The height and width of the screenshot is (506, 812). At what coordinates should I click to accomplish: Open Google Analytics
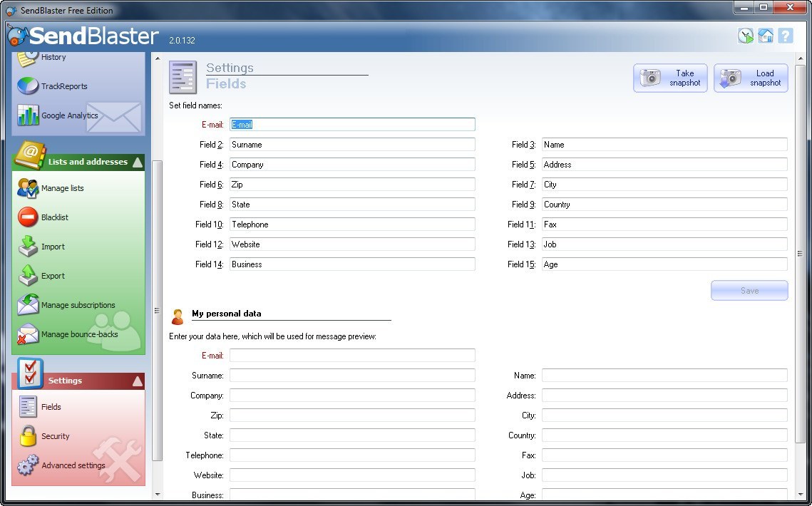[x=72, y=115]
